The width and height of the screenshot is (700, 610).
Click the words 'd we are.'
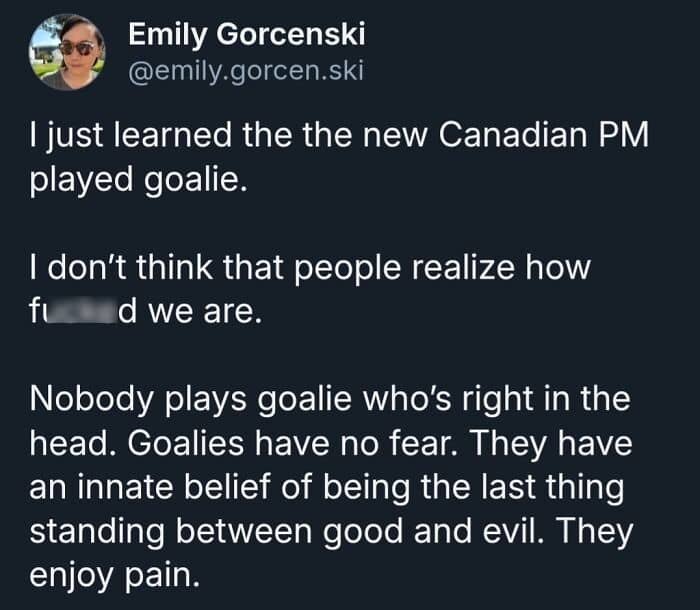pyautogui.click(x=190, y=313)
